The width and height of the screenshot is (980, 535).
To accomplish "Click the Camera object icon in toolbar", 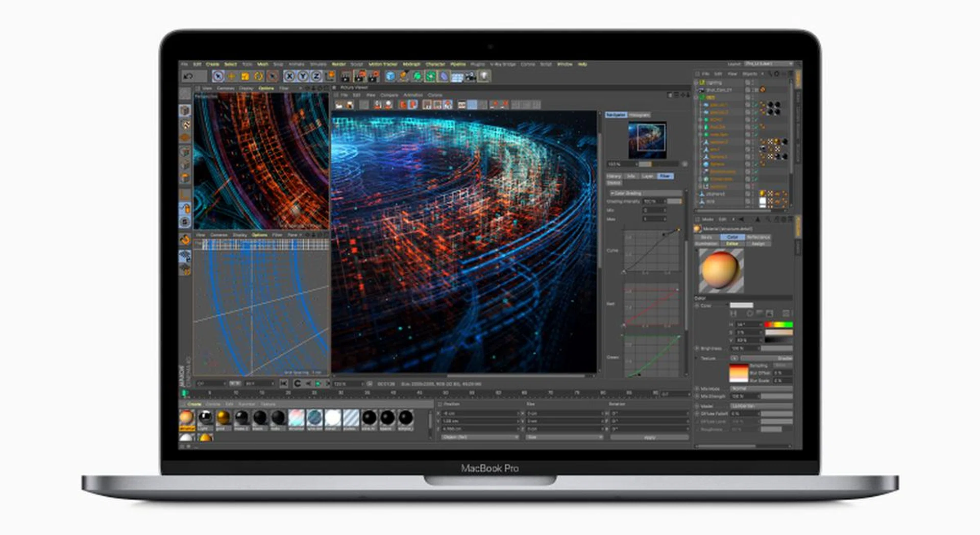I will [470, 76].
